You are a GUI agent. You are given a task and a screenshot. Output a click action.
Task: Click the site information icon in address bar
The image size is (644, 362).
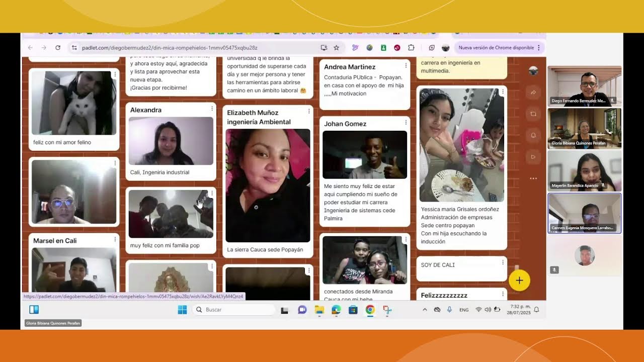coord(74,48)
